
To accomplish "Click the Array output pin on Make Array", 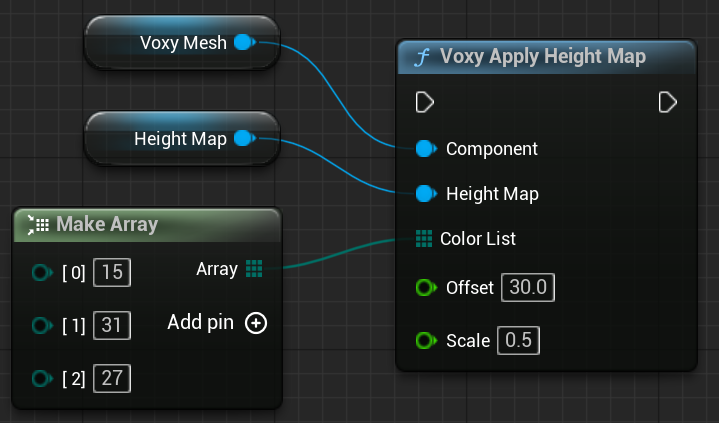I will (254, 268).
